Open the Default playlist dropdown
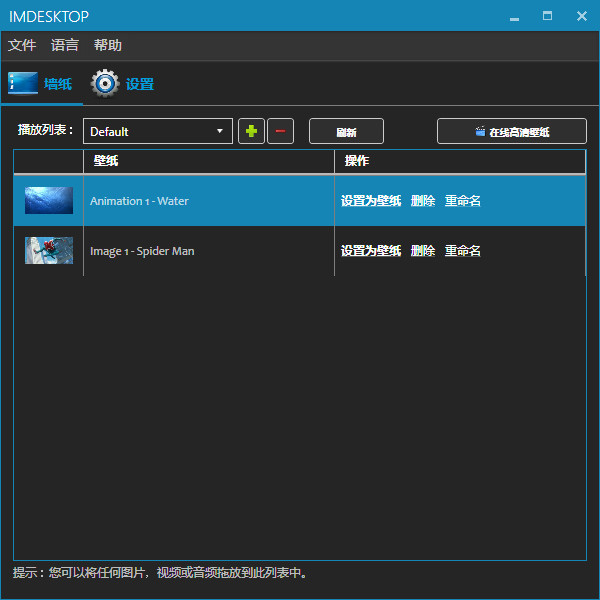 158,131
